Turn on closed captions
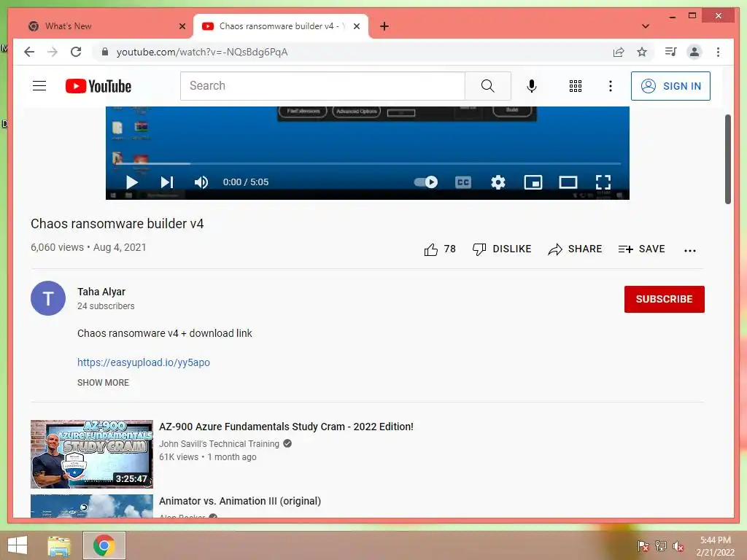The height and width of the screenshot is (560, 747). [463, 182]
